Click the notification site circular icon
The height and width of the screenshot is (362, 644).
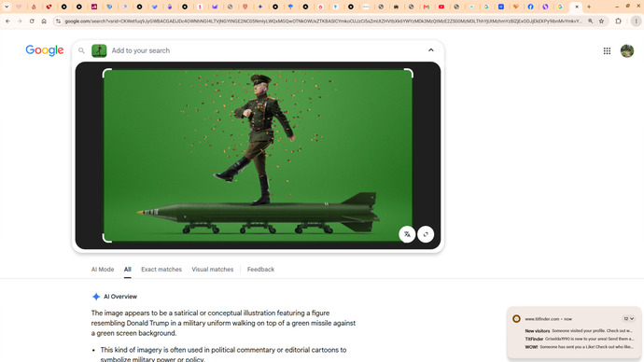(x=516, y=318)
